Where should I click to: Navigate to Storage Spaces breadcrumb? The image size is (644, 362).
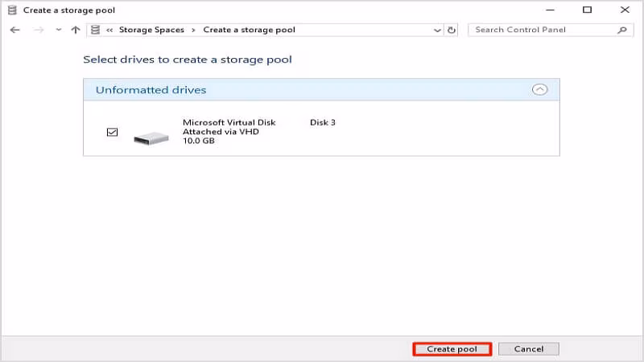point(151,30)
